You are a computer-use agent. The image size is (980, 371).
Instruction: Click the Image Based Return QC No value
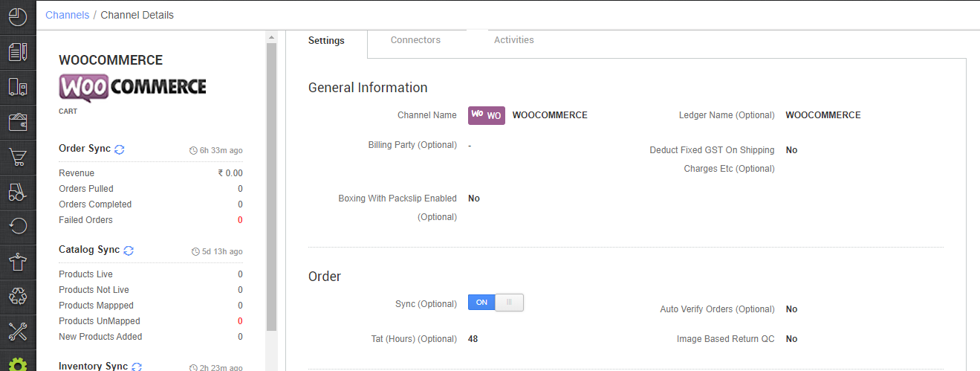pyautogui.click(x=791, y=339)
